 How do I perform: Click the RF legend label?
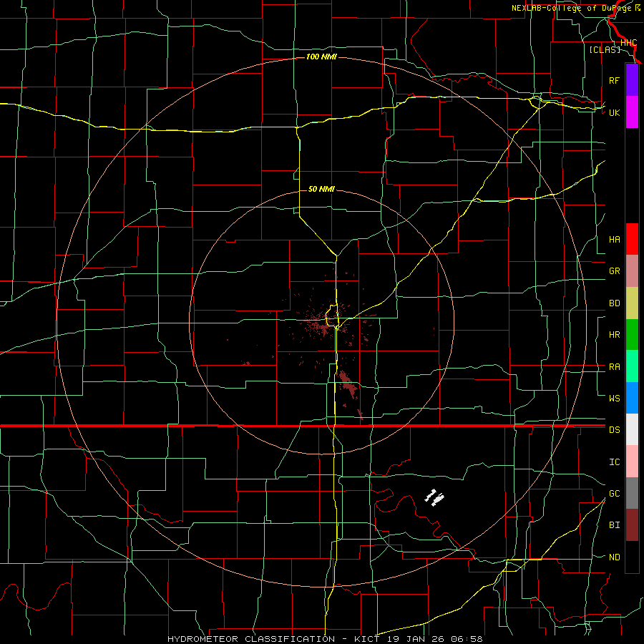click(614, 80)
